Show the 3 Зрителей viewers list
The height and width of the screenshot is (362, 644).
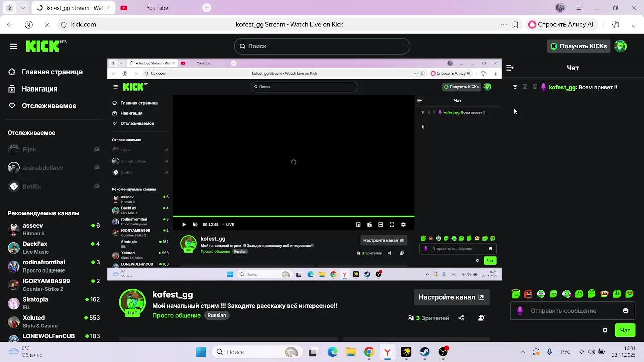tap(429, 318)
